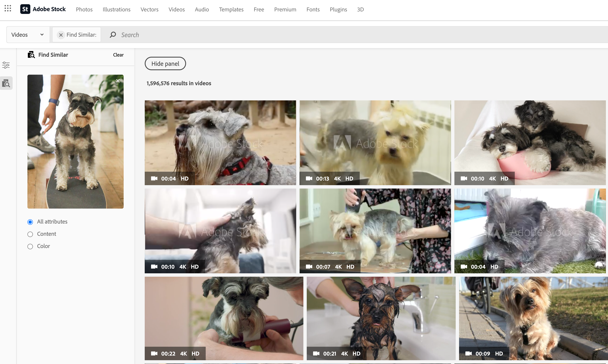Open the wet dog in sink video
608x364 pixels.
coord(381,318)
